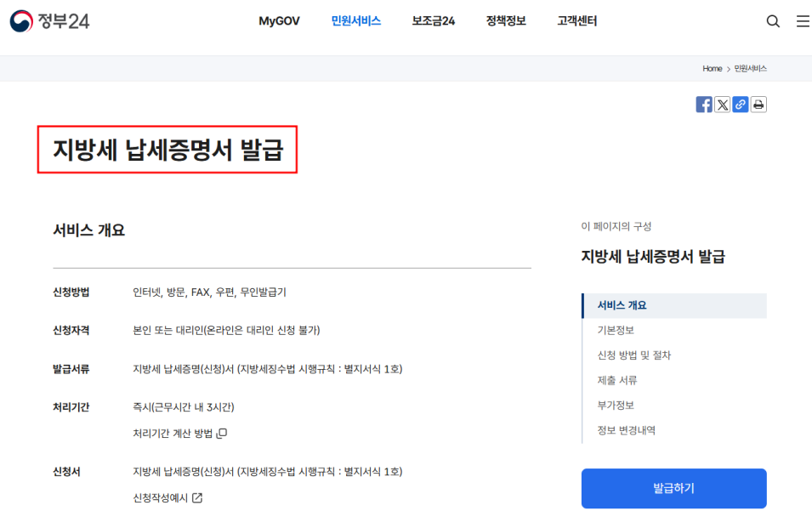Click 민원서비스 breadcrumb link
The height and width of the screenshot is (528, 812).
pyautogui.click(x=751, y=68)
